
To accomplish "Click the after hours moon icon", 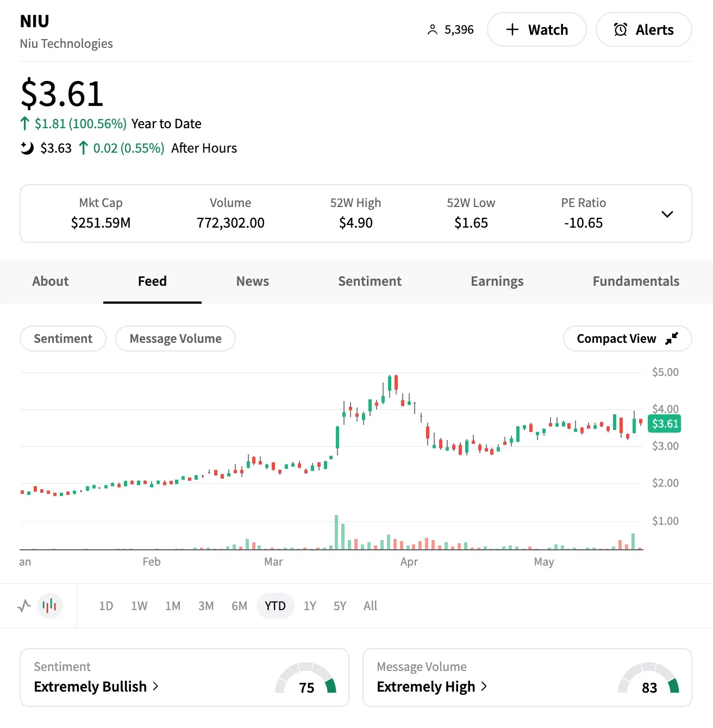I will point(27,148).
